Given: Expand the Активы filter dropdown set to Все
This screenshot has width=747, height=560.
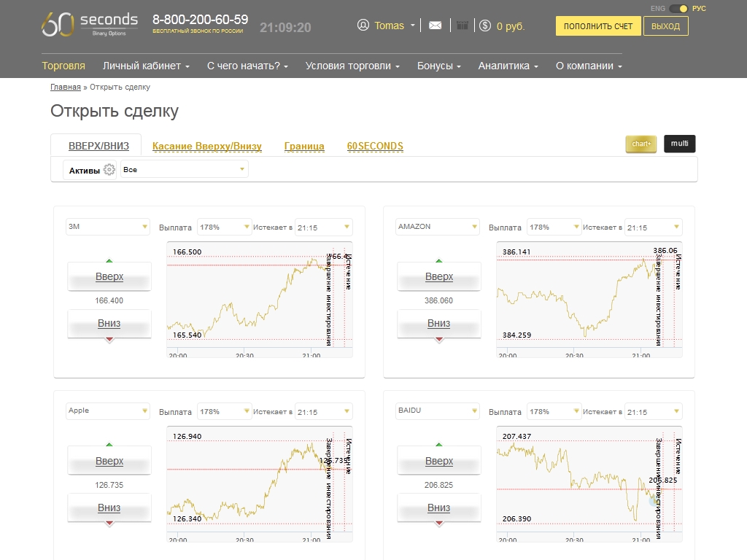Looking at the screenshot, I should pyautogui.click(x=185, y=169).
